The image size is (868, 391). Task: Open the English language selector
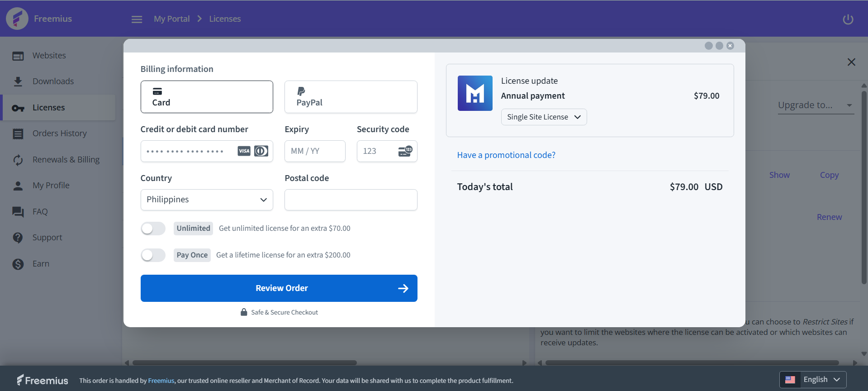[x=813, y=380]
